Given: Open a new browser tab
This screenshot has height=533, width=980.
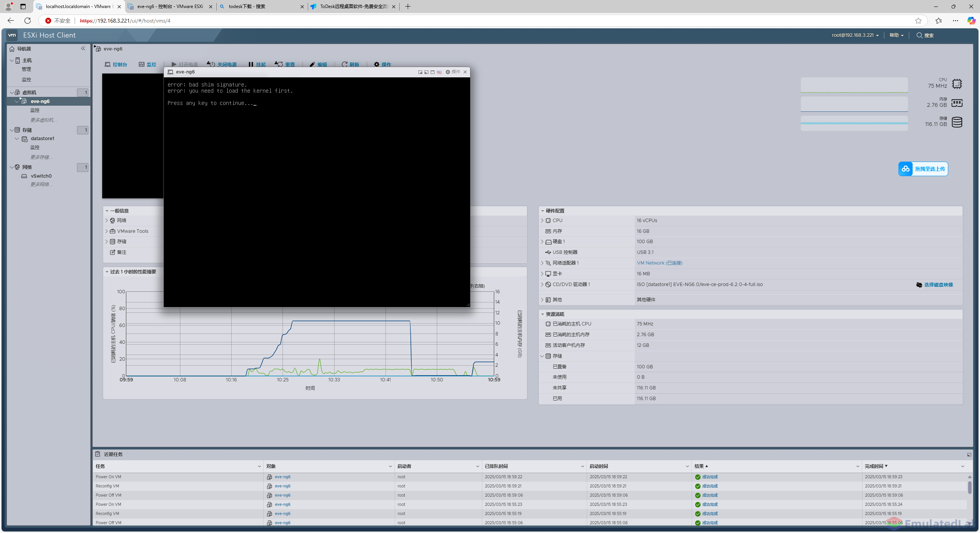Looking at the screenshot, I should click(x=408, y=7).
